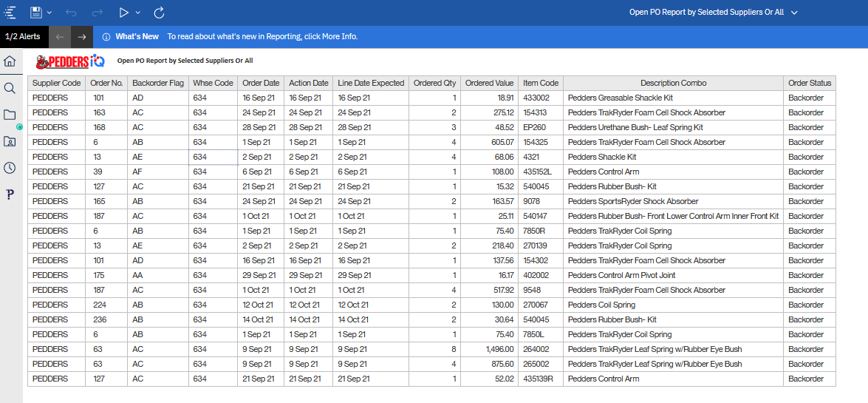
Task: Click item code 265002 cell
Action: pyautogui.click(x=541, y=365)
